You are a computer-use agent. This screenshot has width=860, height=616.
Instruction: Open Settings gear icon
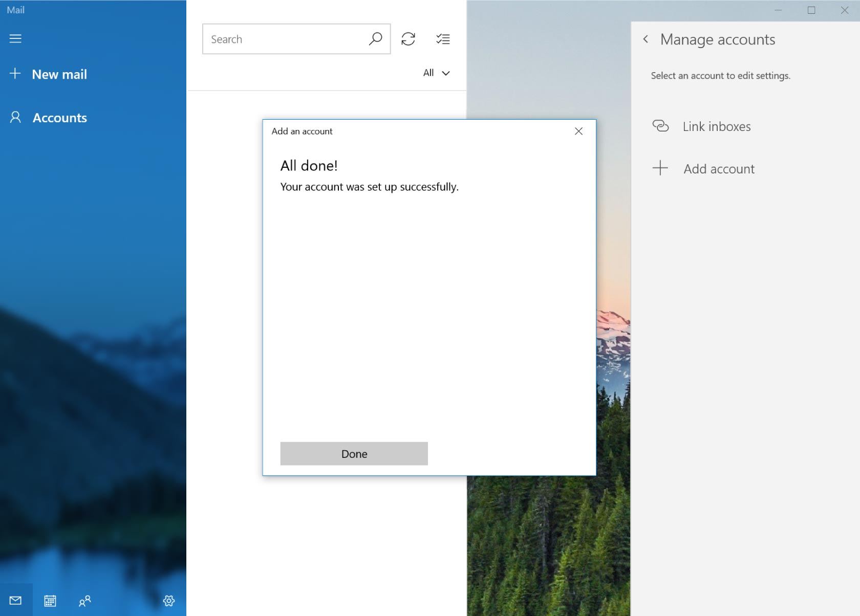click(169, 601)
